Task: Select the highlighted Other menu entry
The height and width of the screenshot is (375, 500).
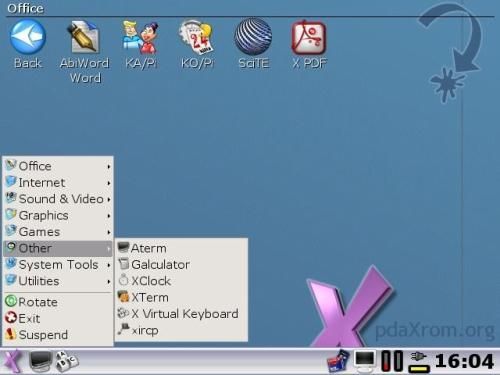Action: (58, 248)
